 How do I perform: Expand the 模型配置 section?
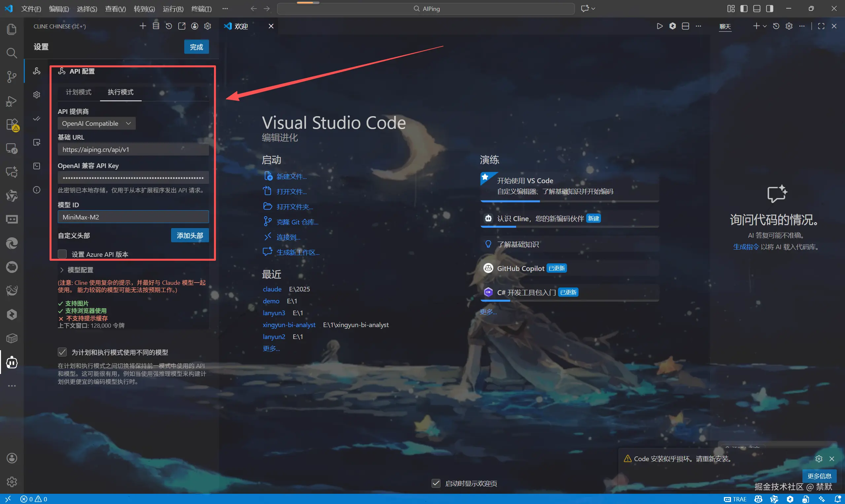point(77,270)
